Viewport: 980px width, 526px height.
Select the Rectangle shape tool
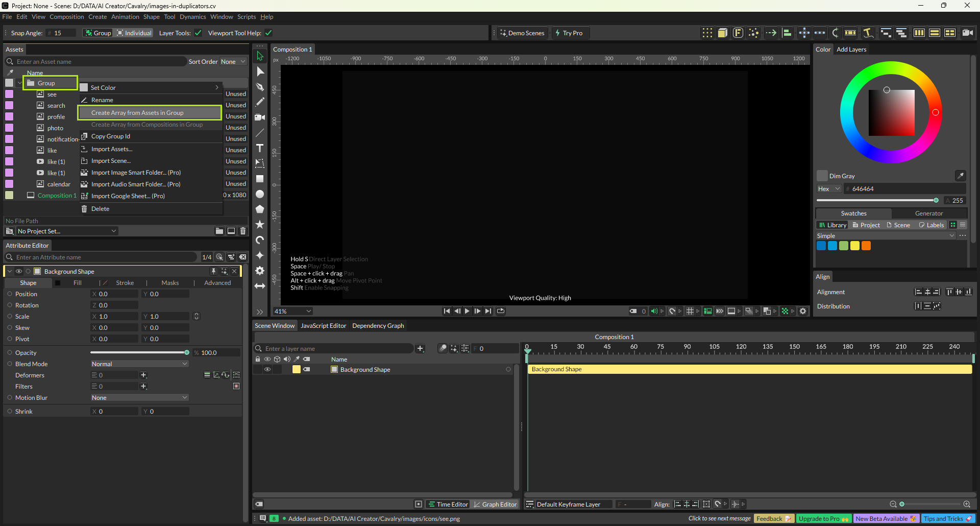260,179
